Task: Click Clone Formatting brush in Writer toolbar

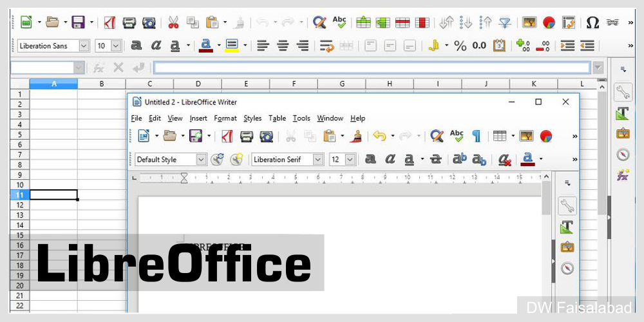Action: pyautogui.click(x=355, y=136)
